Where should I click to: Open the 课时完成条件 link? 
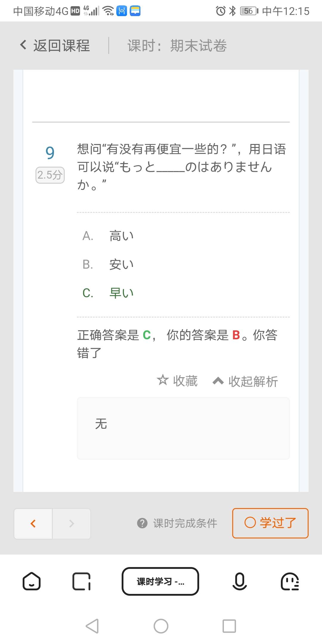185,523
